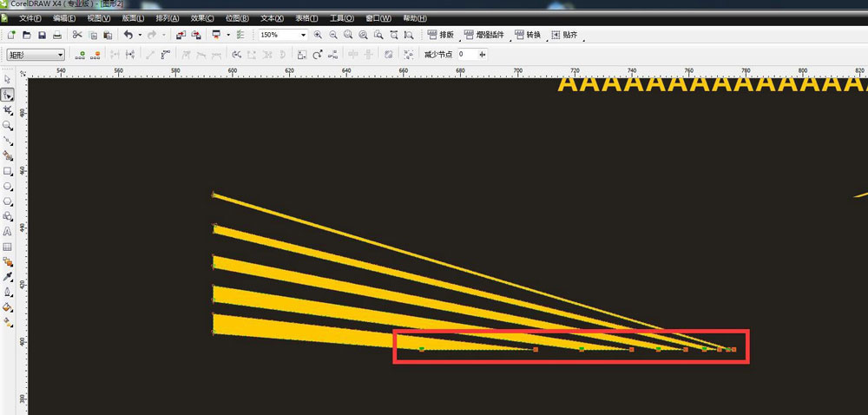The image size is (868, 415).
Task: Click the Save disk icon
Action: point(42,35)
